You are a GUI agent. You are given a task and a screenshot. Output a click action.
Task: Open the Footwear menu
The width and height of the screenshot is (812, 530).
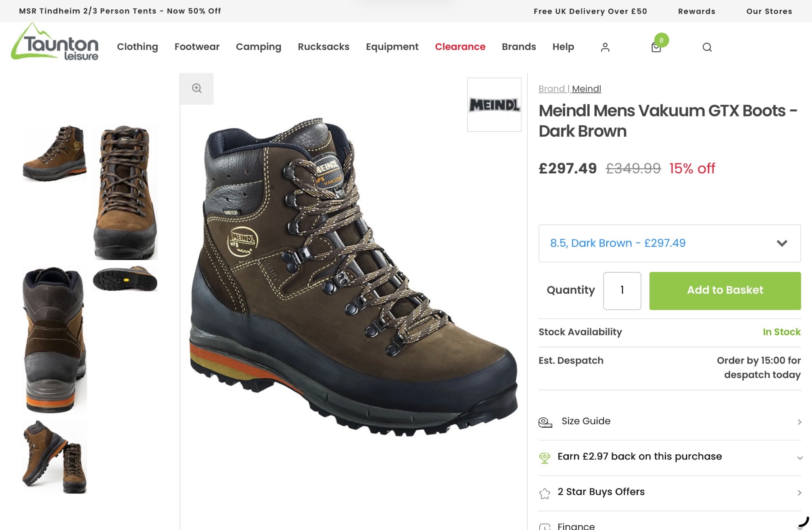197,47
